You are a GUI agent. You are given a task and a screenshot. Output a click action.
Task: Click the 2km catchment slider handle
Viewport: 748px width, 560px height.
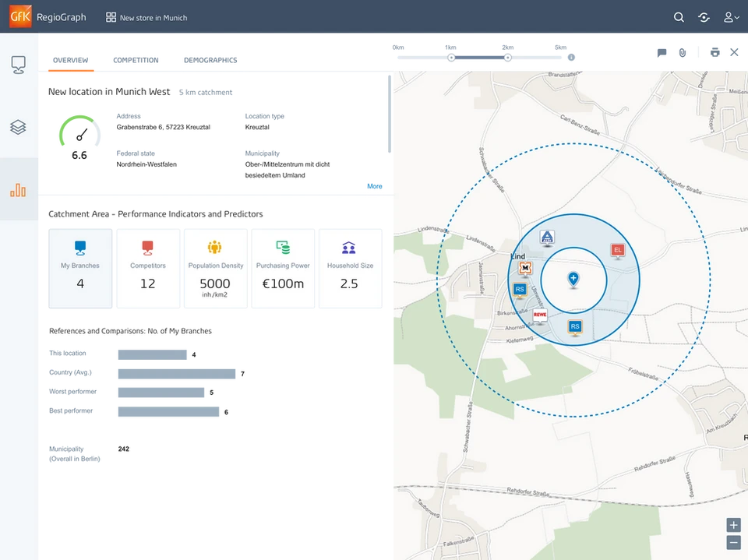point(507,58)
